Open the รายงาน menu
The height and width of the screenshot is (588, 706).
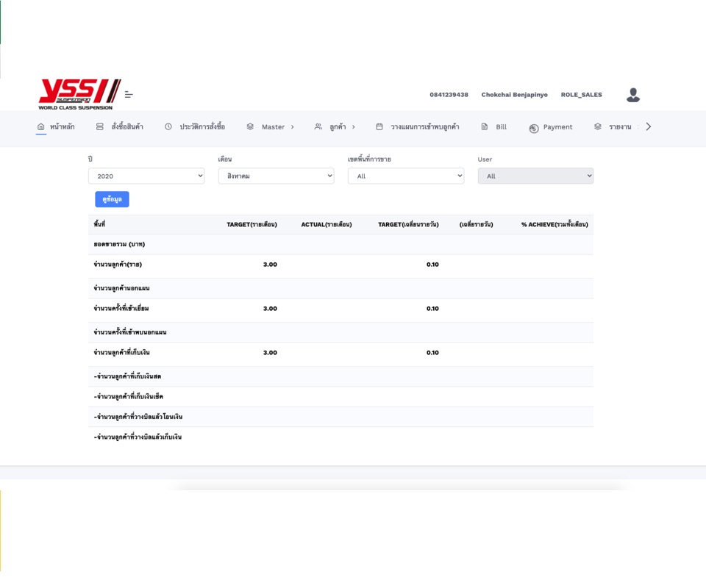coord(621,127)
